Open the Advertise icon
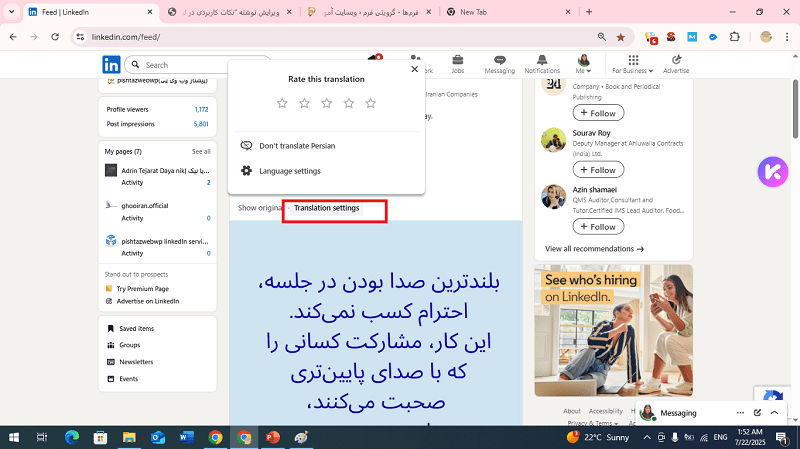The width and height of the screenshot is (800, 449). pyautogui.click(x=676, y=64)
